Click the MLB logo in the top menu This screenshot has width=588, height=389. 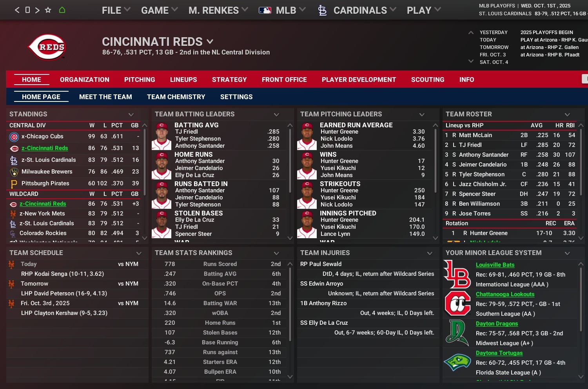tap(265, 11)
